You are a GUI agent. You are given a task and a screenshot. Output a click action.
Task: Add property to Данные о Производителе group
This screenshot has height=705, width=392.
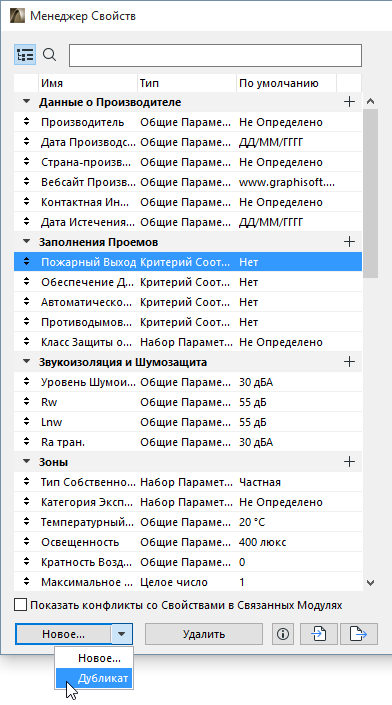coord(349,102)
